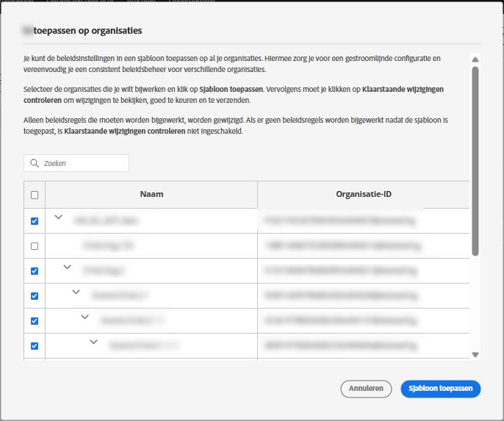This screenshot has height=421, width=504.
Task: Tick the select-all checkbox in table header
Action: tap(35, 195)
